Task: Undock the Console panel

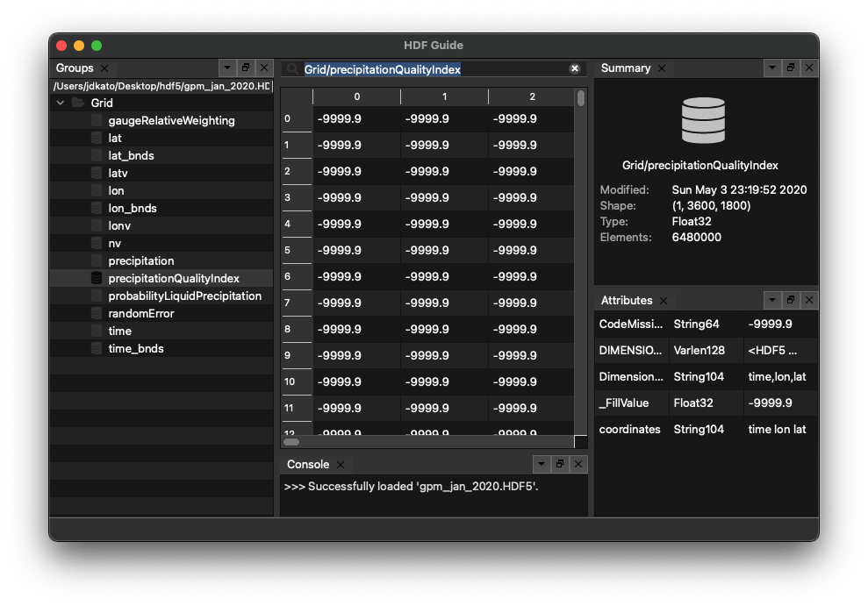Action: (560, 464)
